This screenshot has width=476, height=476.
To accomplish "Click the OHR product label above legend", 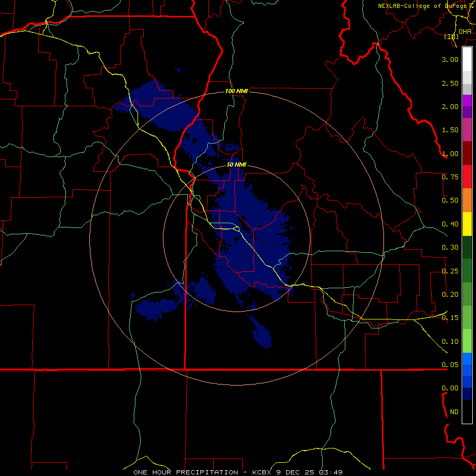I will [465, 31].
